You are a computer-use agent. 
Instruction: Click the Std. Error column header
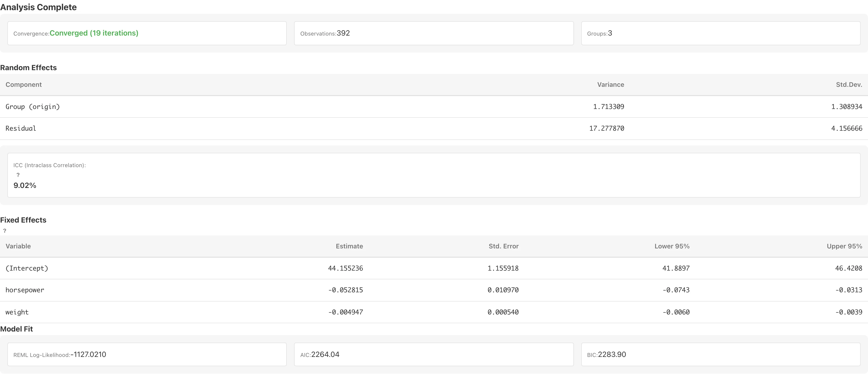point(503,246)
